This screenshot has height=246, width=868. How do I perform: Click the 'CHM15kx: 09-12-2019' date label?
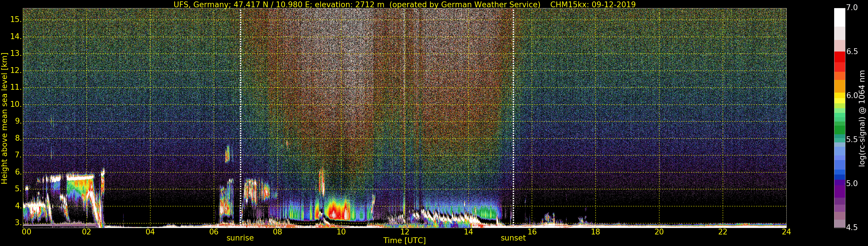pos(593,4)
